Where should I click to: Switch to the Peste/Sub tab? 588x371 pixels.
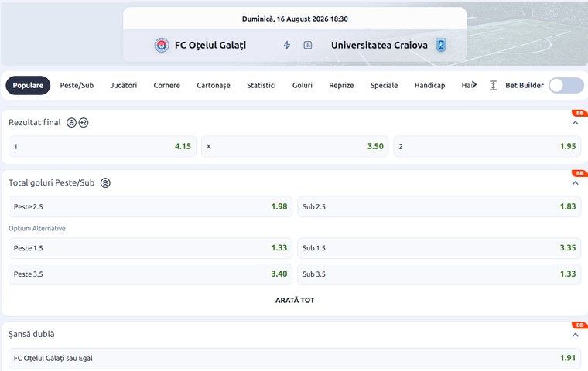pos(77,86)
